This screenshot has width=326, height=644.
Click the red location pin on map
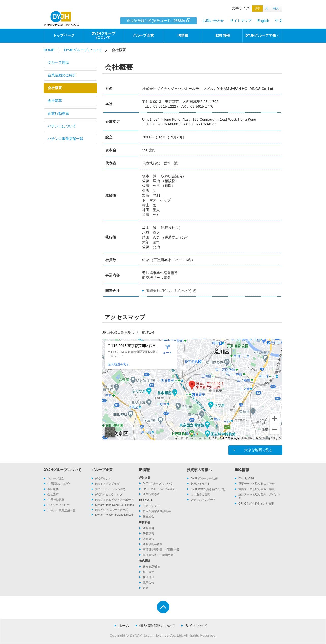[192, 385]
